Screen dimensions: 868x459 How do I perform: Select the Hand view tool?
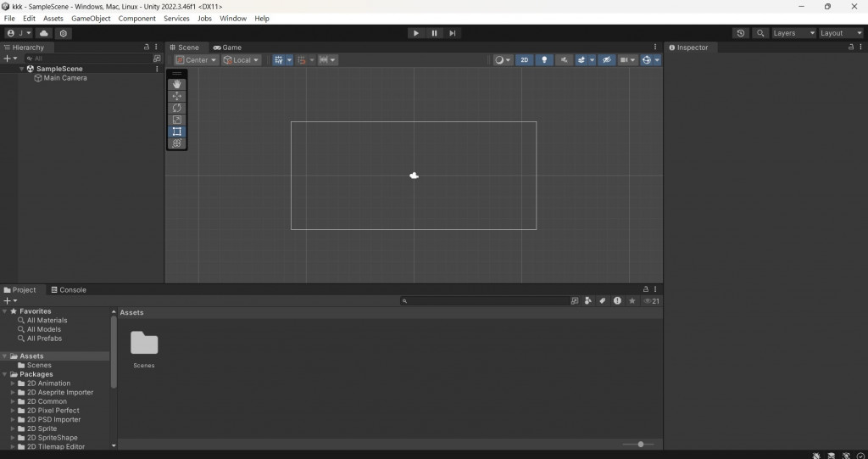coord(176,84)
